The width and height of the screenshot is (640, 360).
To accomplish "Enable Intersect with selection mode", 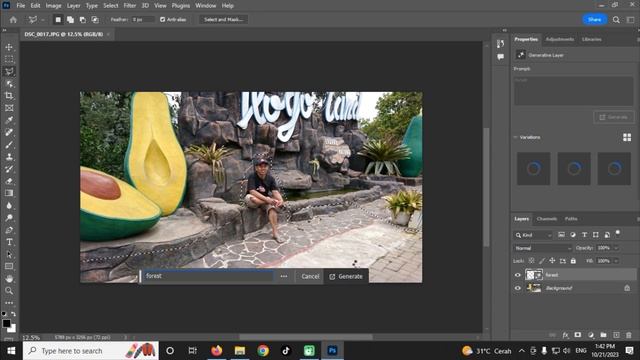I will pos(95,20).
